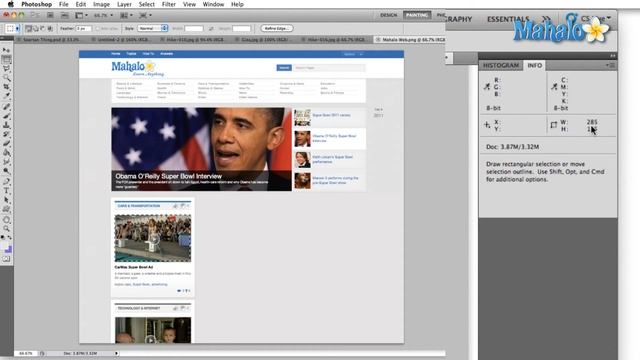Viewport: 640px width, 360px height.
Task: Show more workspaces with double chevron
Action: (546, 19)
